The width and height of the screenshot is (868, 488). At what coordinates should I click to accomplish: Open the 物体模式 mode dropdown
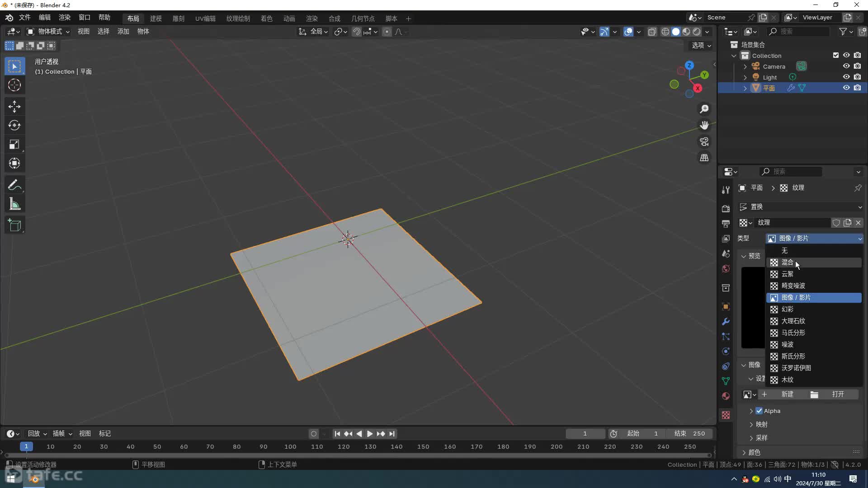pyautogui.click(x=48, y=32)
